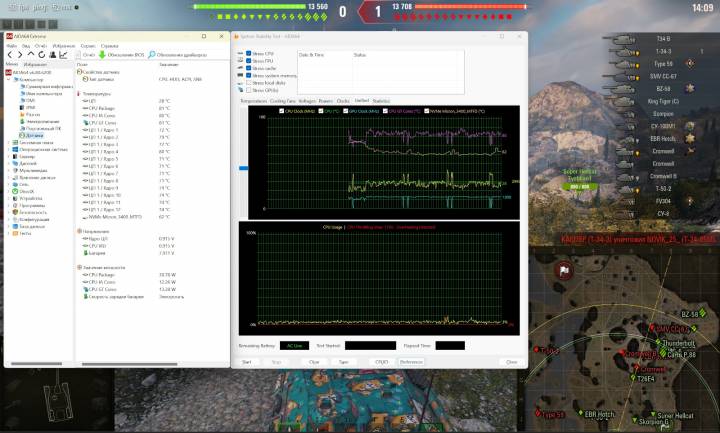This screenshot has height=433, width=720.
Task: Uncheck Stress CPU in Stability Test
Action: pyautogui.click(x=248, y=53)
